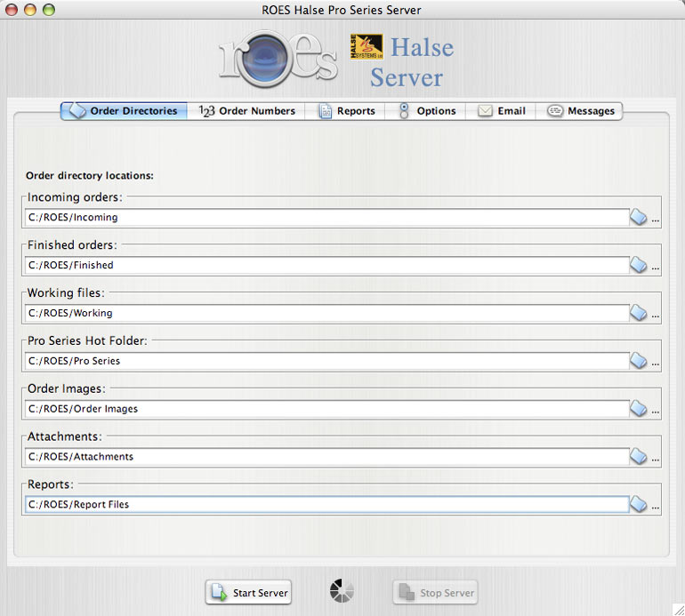Edit the Working files path field

326,313
